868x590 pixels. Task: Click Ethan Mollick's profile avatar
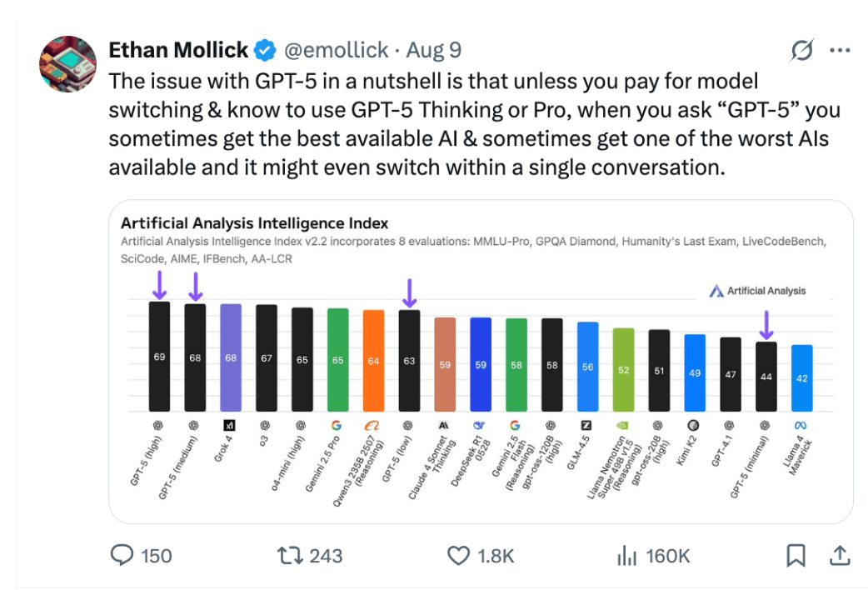click(68, 63)
